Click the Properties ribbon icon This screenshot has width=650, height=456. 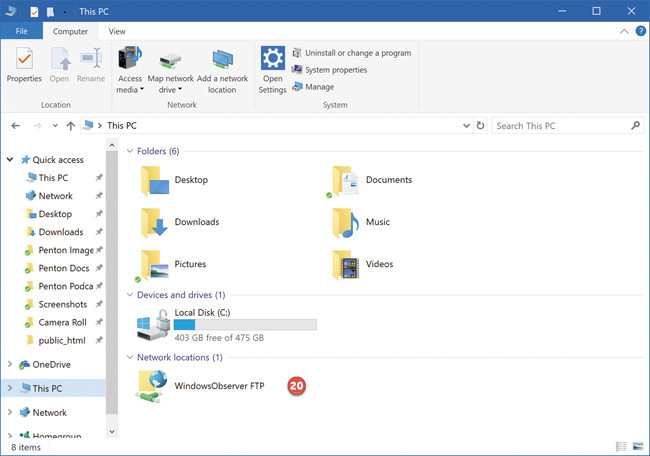point(24,63)
